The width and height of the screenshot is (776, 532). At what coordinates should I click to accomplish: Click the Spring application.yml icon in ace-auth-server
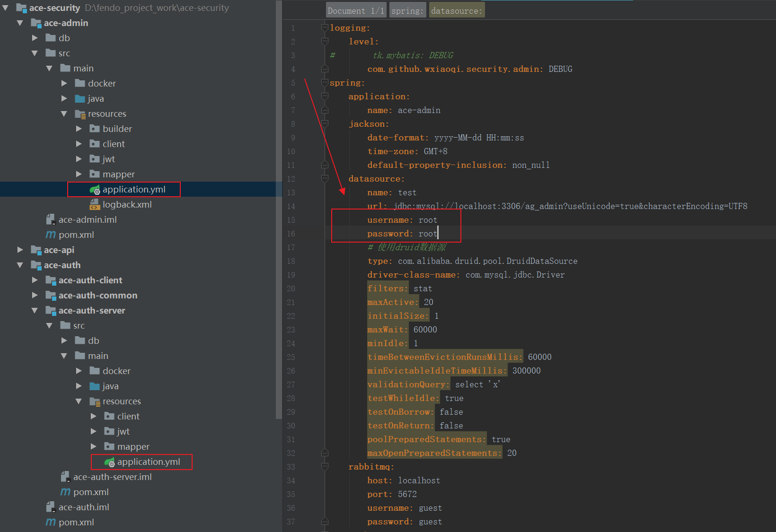109,462
